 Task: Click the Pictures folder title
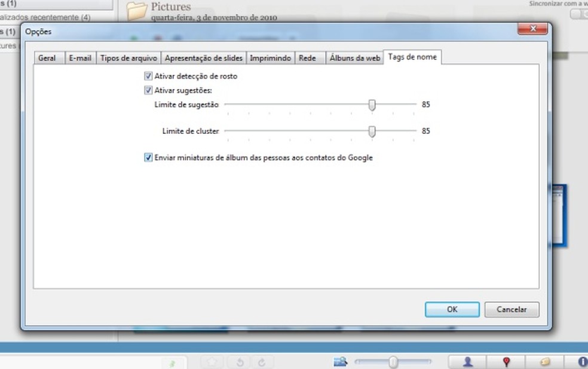[x=171, y=7]
